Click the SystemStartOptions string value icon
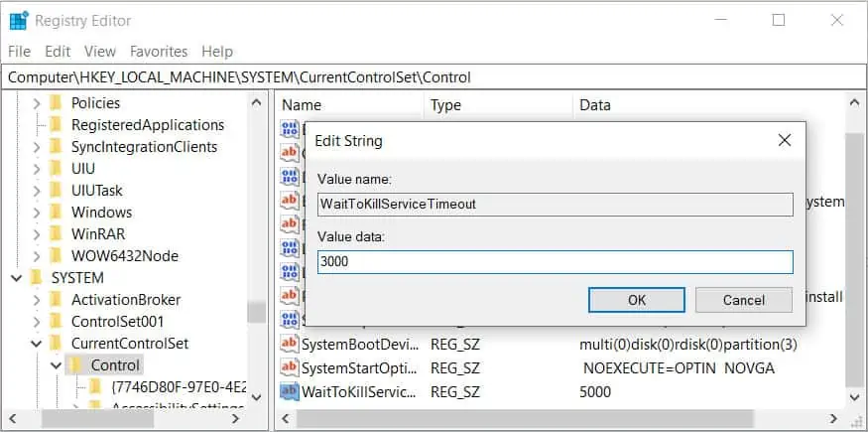868x432 pixels. click(290, 367)
